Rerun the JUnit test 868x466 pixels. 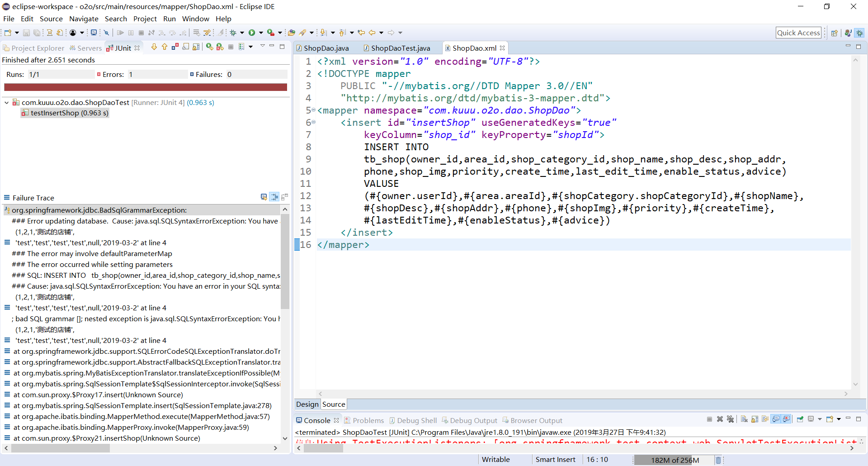tap(209, 47)
